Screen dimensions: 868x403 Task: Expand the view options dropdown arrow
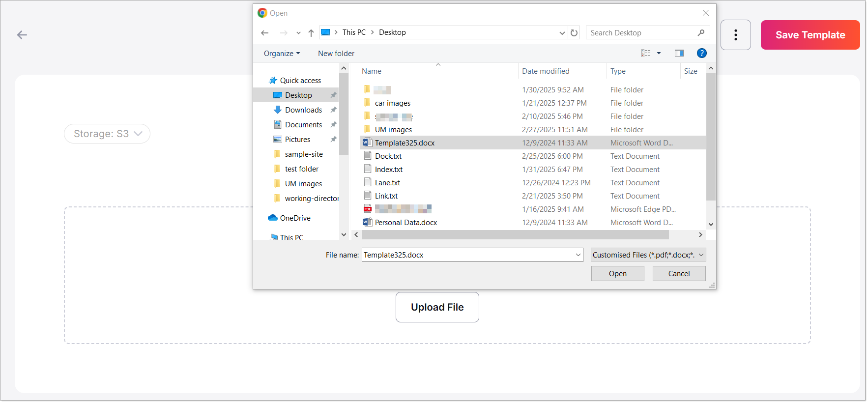tap(659, 53)
